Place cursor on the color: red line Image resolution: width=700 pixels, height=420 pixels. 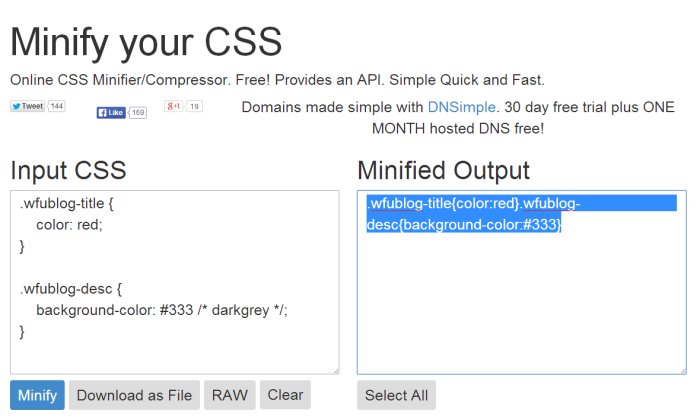(69, 225)
